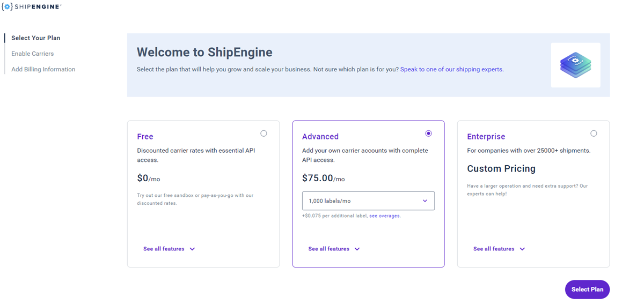Viewport: 644px width, 304px height.
Task: Click the free sandbox description text
Action: [x=195, y=199]
